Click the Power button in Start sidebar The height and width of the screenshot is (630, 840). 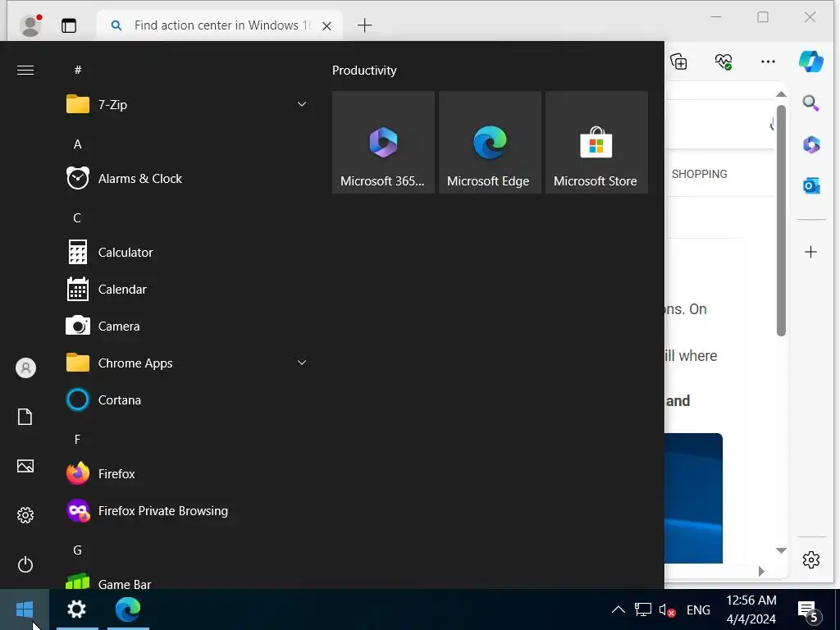click(25, 564)
